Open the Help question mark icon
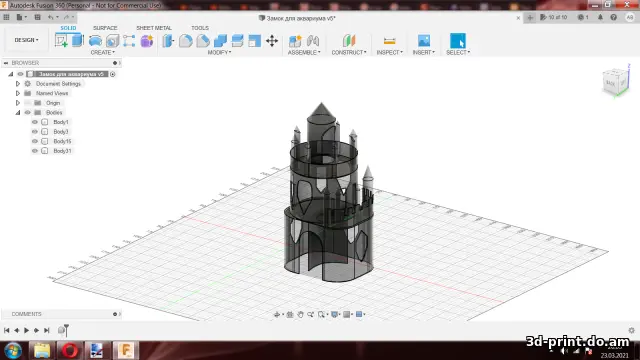The height and width of the screenshot is (360, 640). click(613, 17)
